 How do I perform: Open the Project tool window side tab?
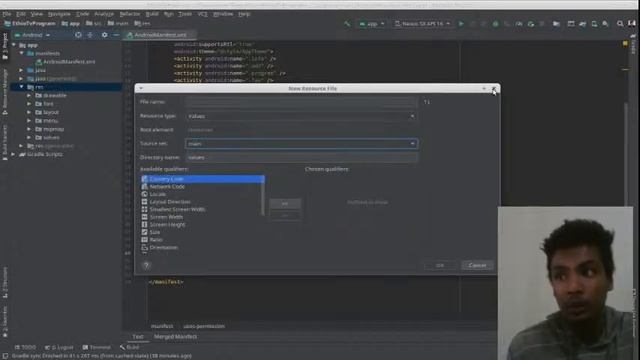tap(5, 46)
